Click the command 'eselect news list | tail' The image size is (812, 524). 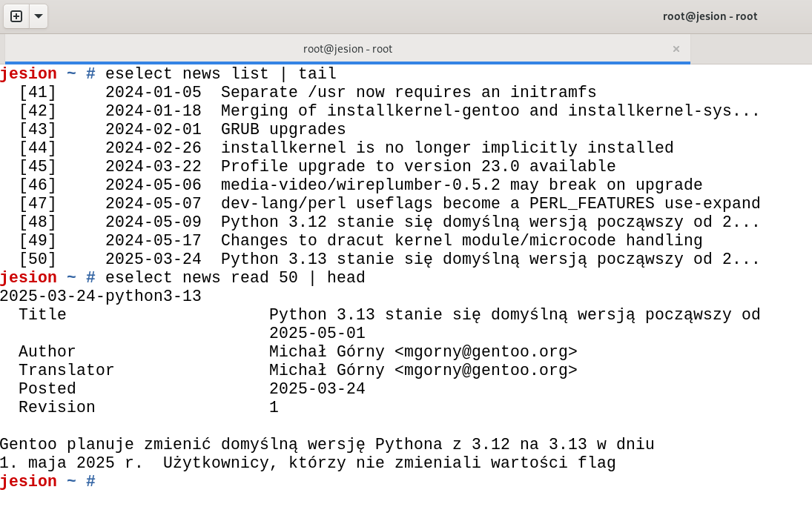221,73
